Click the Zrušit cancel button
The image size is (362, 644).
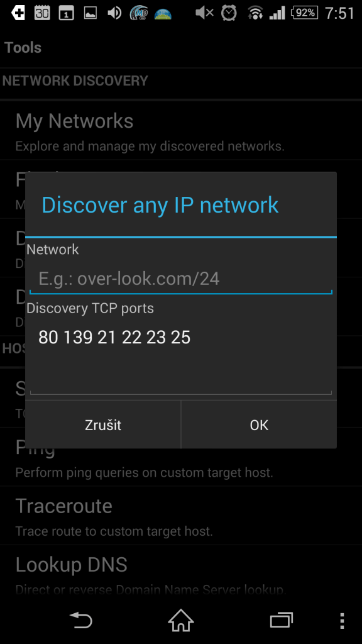point(103,425)
